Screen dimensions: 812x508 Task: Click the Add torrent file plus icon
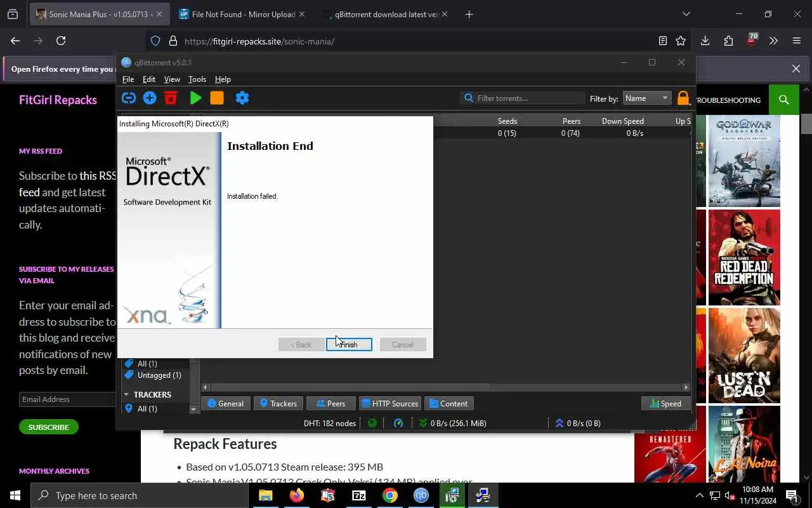(150, 98)
